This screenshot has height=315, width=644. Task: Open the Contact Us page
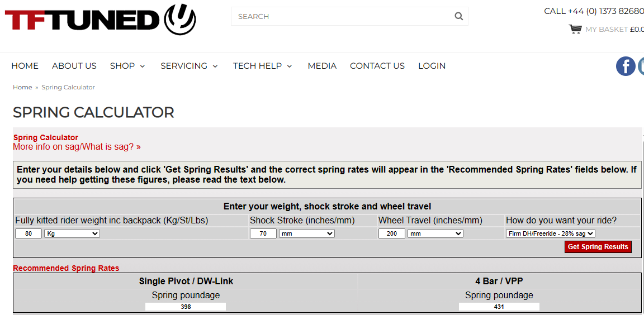pyautogui.click(x=377, y=66)
